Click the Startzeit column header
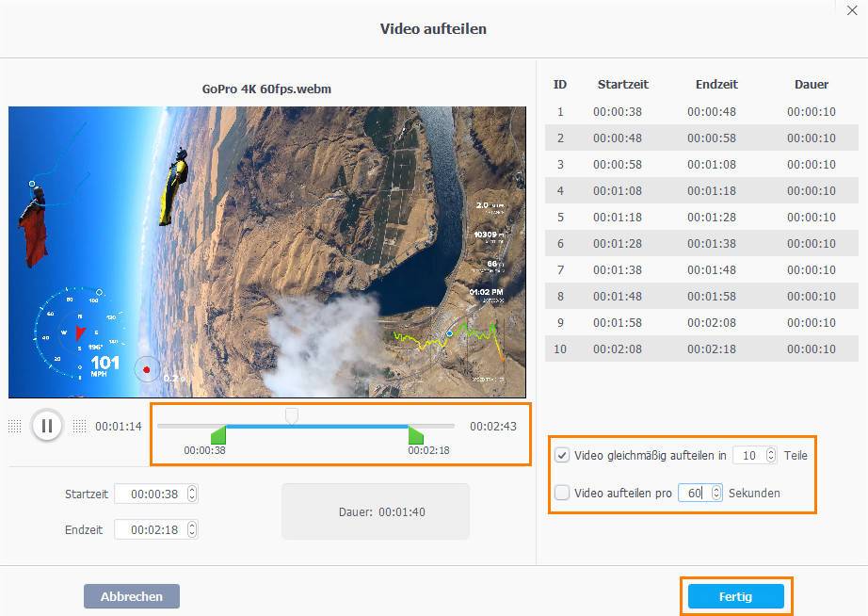This screenshot has height=616, width=868. point(623,84)
